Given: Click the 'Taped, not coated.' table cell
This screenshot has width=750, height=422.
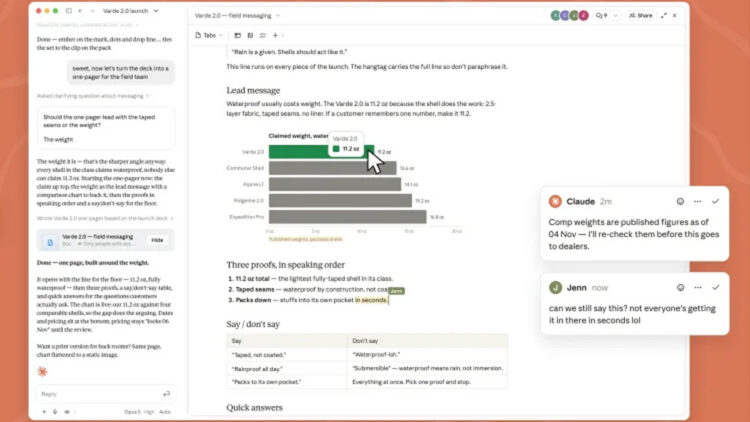Looking at the screenshot, I should click(287, 355).
